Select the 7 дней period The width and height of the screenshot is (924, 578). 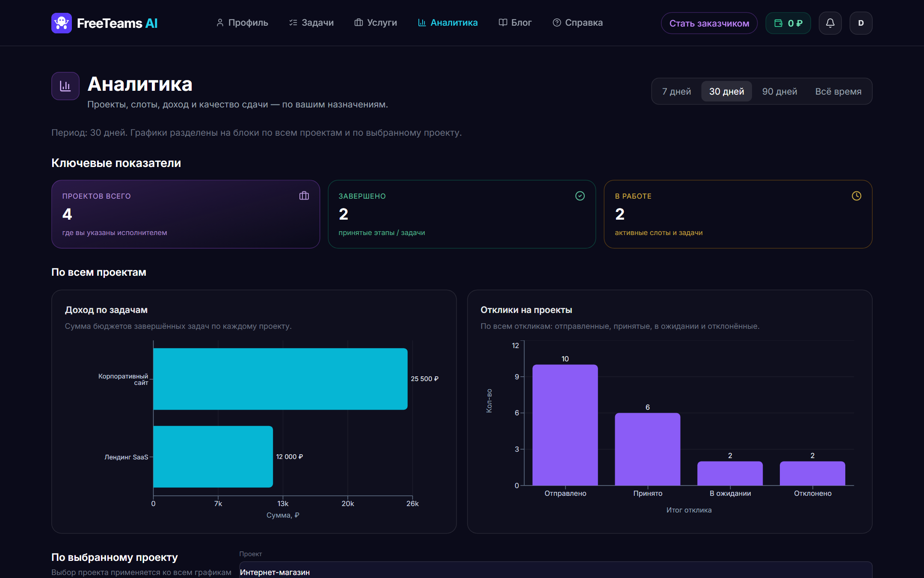(x=676, y=91)
